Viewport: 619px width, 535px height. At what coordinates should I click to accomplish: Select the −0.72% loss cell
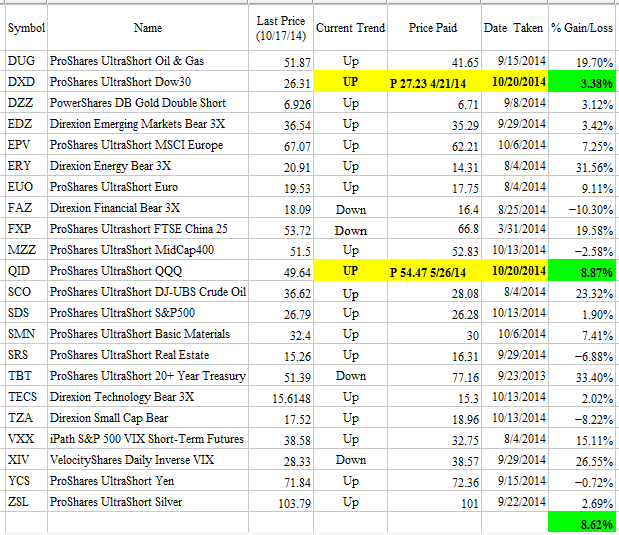click(x=582, y=481)
